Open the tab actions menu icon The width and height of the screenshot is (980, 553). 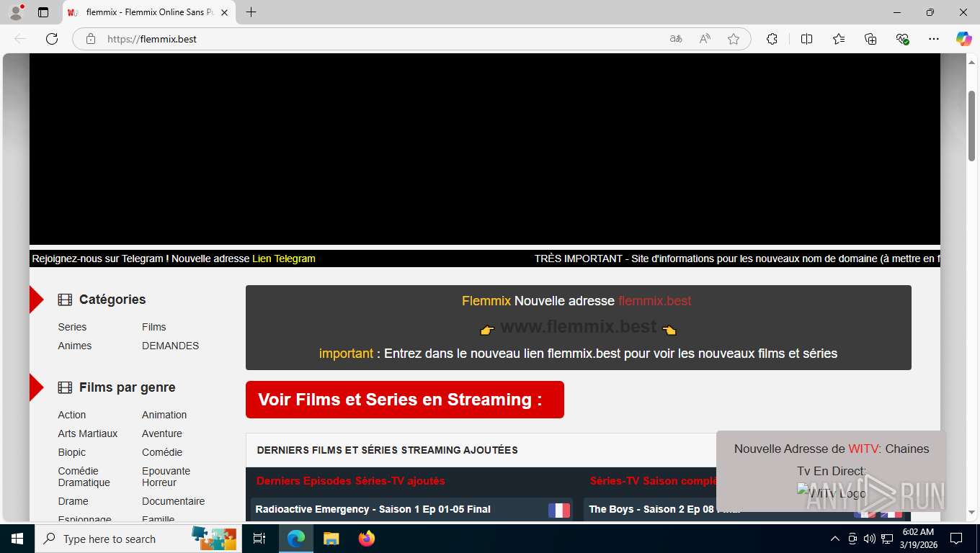(43, 12)
